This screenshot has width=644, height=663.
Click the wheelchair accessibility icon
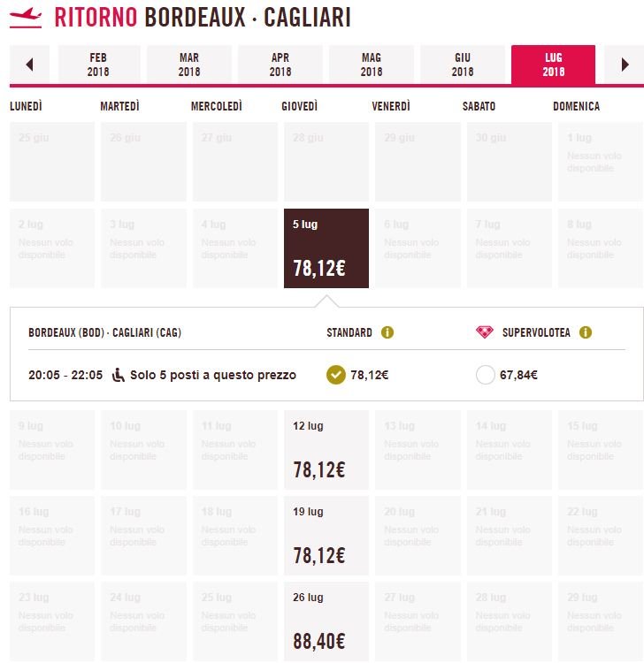tap(118, 375)
